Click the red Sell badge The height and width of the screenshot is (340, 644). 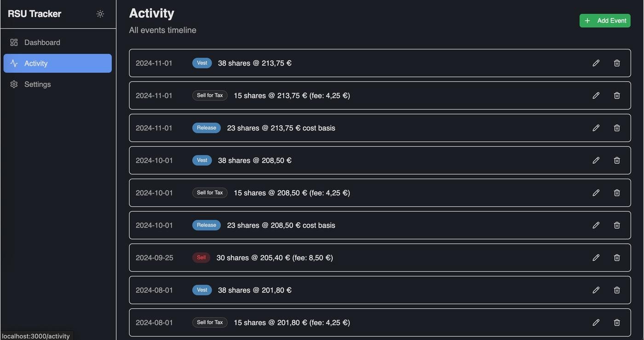[201, 258]
